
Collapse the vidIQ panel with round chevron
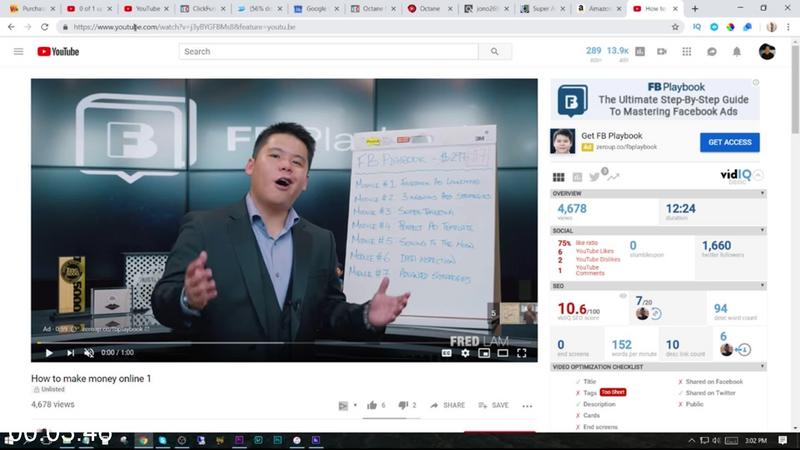(x=758, y=175)
